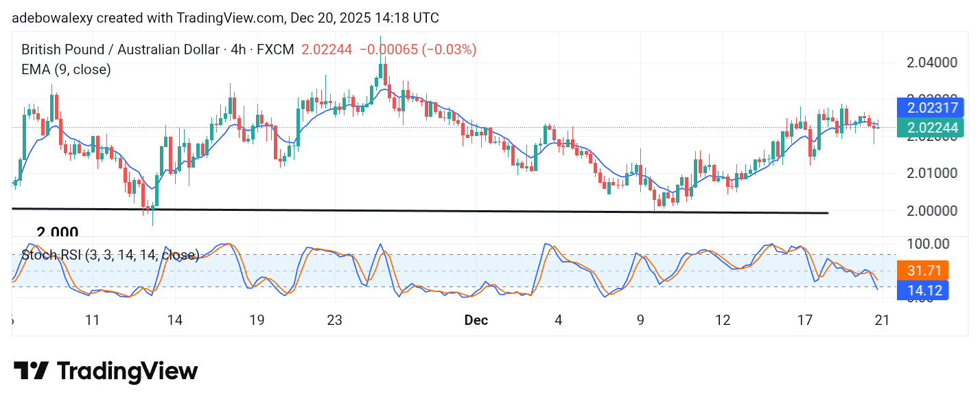980x406 pixels.
Task: Click the TradingView.com attribution text
Action: (x=230, y=18)
